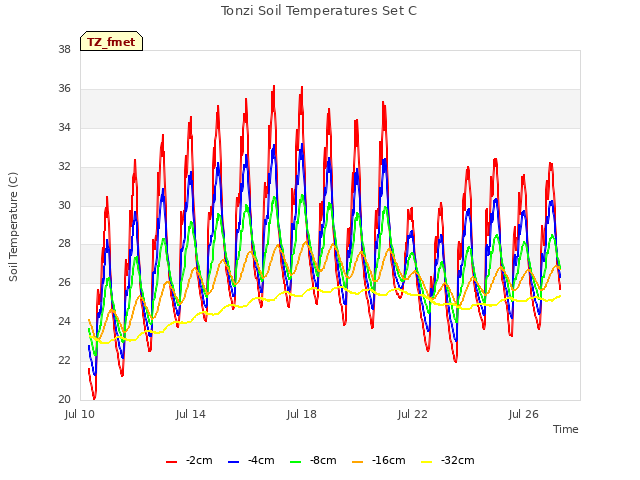Image resolution: width=640 pixels, height=480 pixels.
Task: Click the Jul 26 x-axis tick label
Action: click(524, 414)
